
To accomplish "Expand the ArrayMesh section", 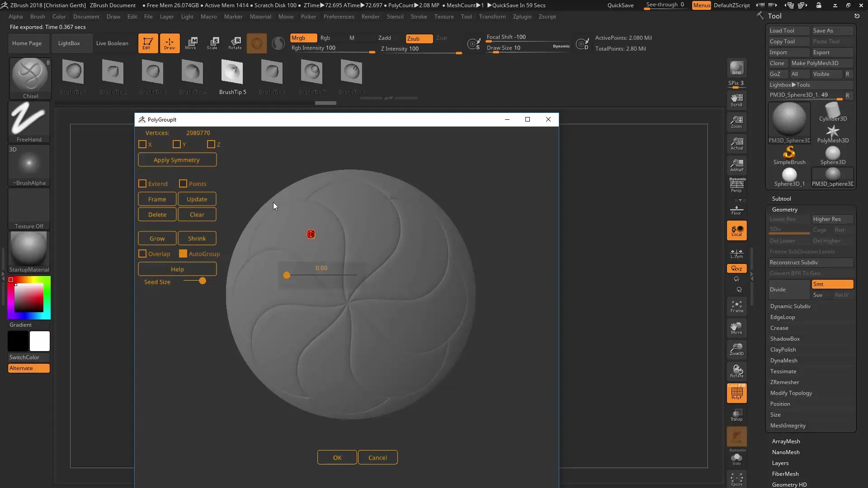I will tap(786, 441).
